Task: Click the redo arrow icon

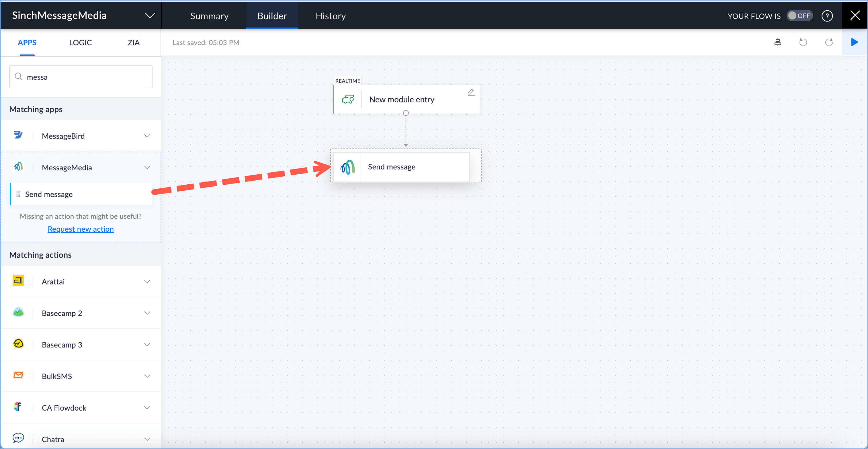Action: point(829,42)
